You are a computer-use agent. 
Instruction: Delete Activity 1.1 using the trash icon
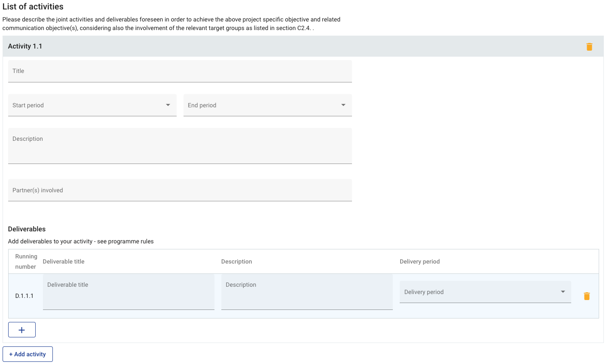pyautogui.click(x=589, y=47)
